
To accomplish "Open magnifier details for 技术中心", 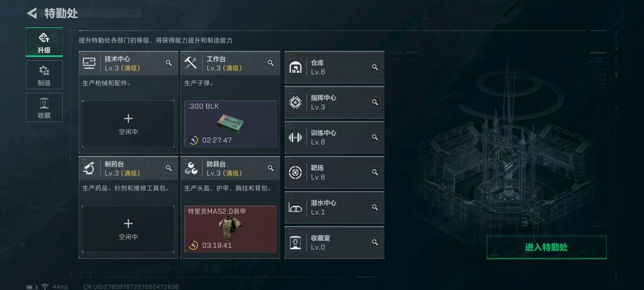I will [169, 63].
